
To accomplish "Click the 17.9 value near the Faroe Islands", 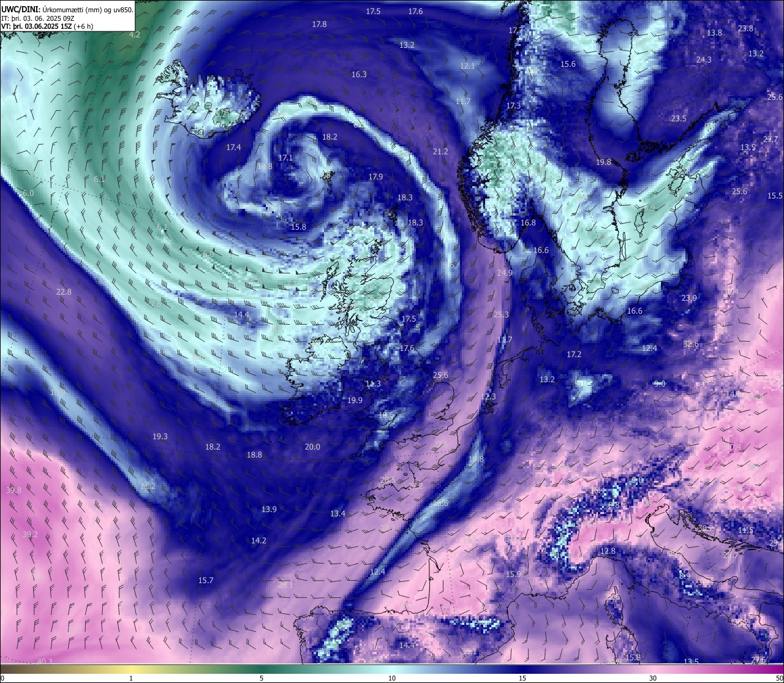I will pyautogui.click(x=375, y=177).
